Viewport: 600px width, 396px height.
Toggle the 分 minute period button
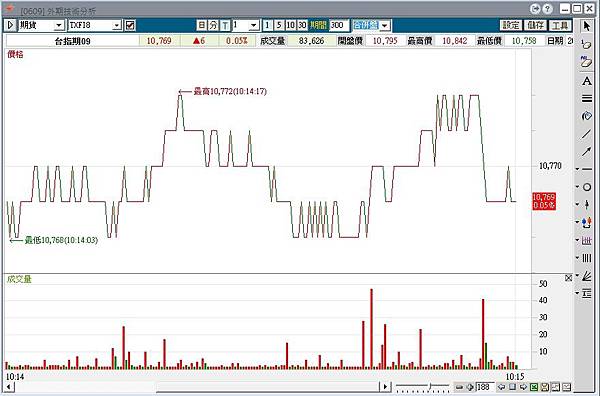coord(214,25)
